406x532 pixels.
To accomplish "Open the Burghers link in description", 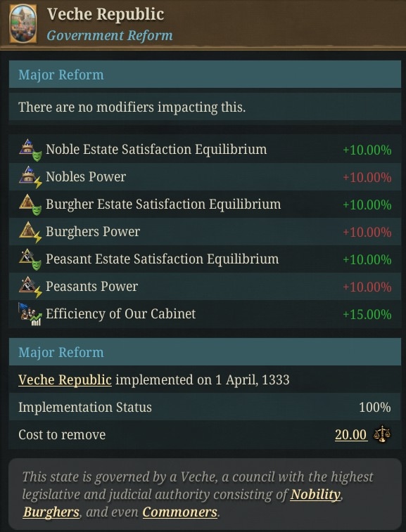I will [x=51, y=512].
